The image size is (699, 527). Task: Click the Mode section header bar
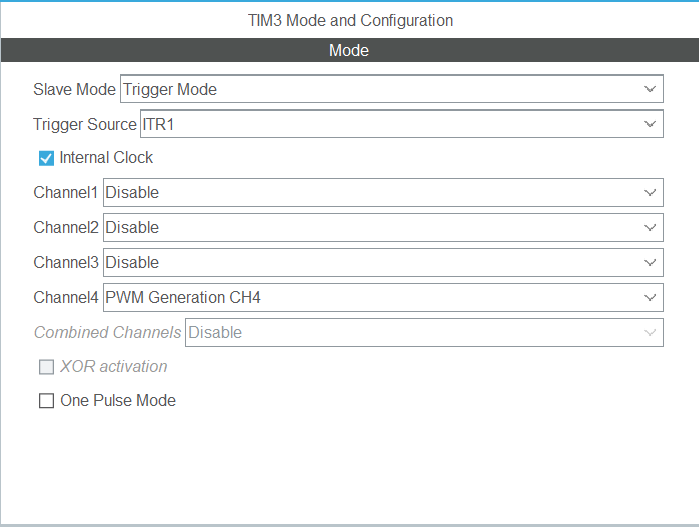(349, 51)
